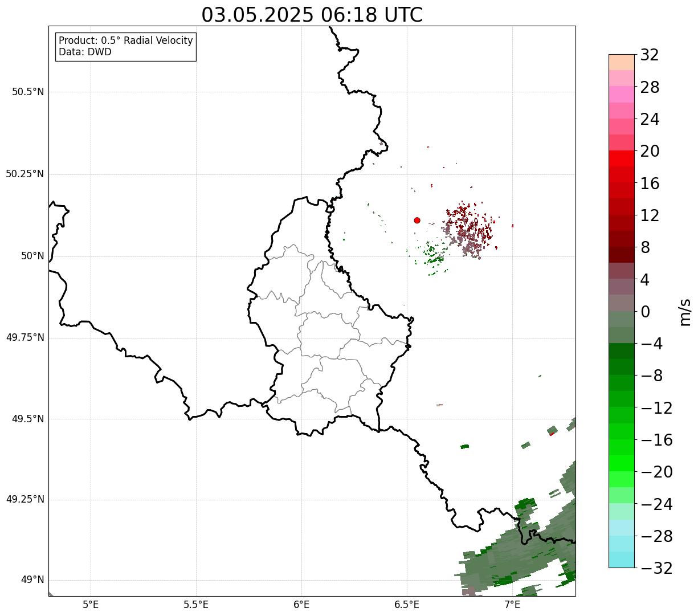Click the 'Product: 0.5° Radial Velocity' label

(x=126, y=41)
